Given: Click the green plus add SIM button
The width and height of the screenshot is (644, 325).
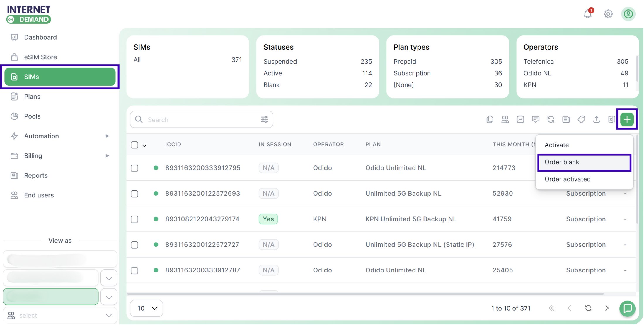Looking at the screenshot, I should click(627, 119).
